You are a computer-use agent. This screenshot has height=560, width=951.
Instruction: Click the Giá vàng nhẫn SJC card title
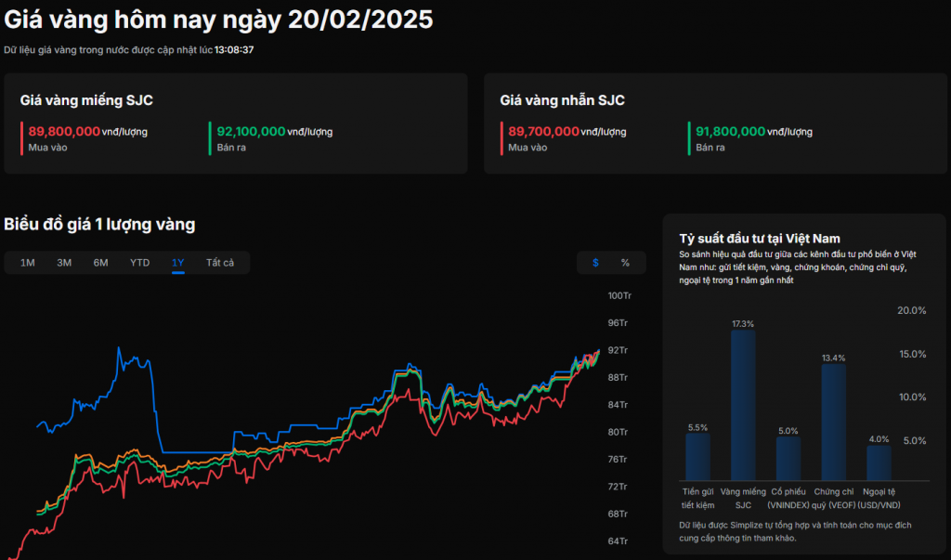click(x=562, y=100)
